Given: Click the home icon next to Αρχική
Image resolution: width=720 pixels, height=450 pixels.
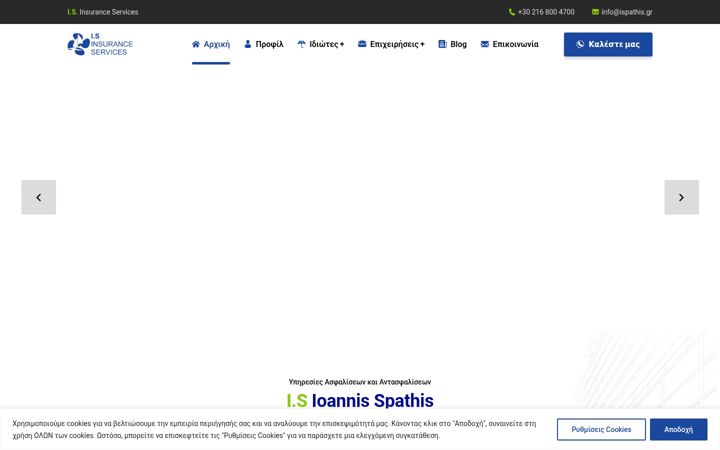Looking at the screenshot, I should tap(196, 44).
